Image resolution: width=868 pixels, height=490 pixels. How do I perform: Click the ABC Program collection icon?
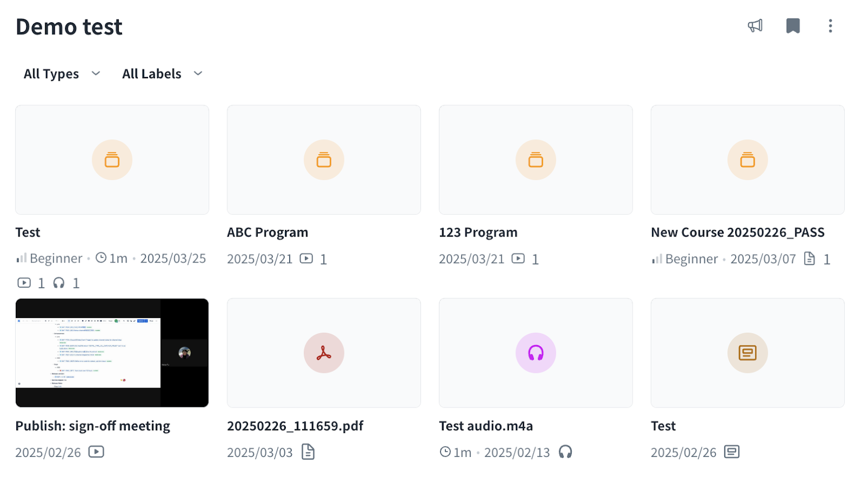(x=324, y=160)
